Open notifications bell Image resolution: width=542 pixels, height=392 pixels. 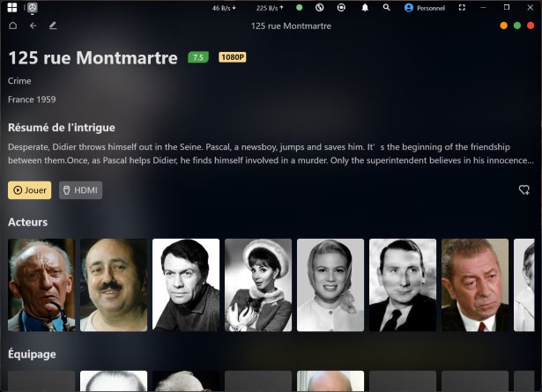[365, 8]
